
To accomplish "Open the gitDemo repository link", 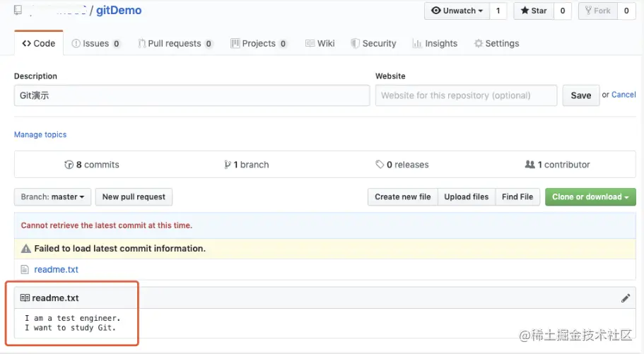I will pos(119,11).
